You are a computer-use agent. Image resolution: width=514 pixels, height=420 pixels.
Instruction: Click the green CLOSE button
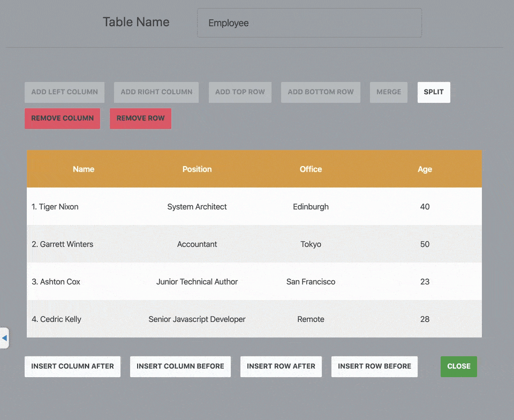click(x=458, y=366)
